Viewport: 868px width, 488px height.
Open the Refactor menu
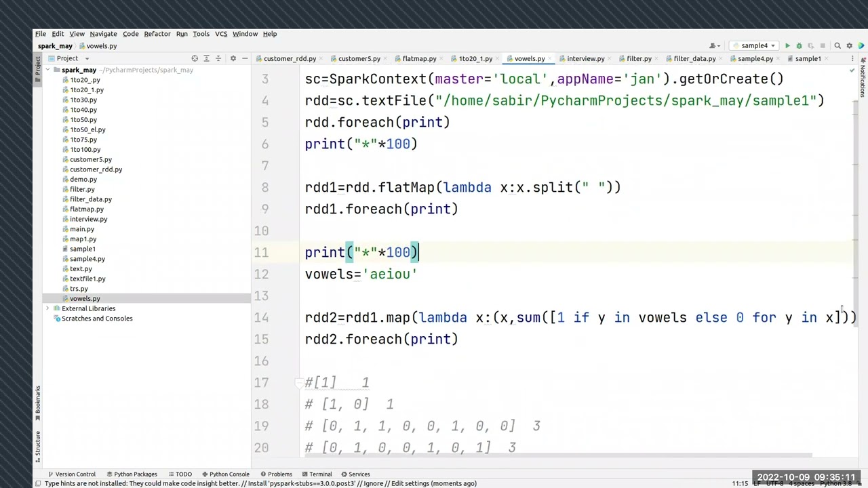point(157,34)
